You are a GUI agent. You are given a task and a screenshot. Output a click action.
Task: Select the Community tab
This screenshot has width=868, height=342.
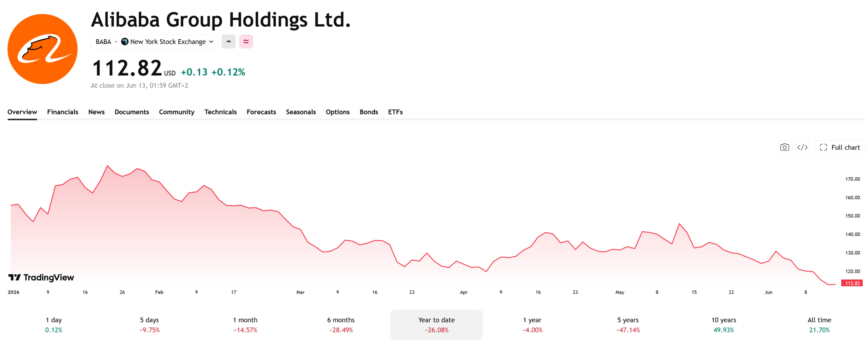pos(177,112)
